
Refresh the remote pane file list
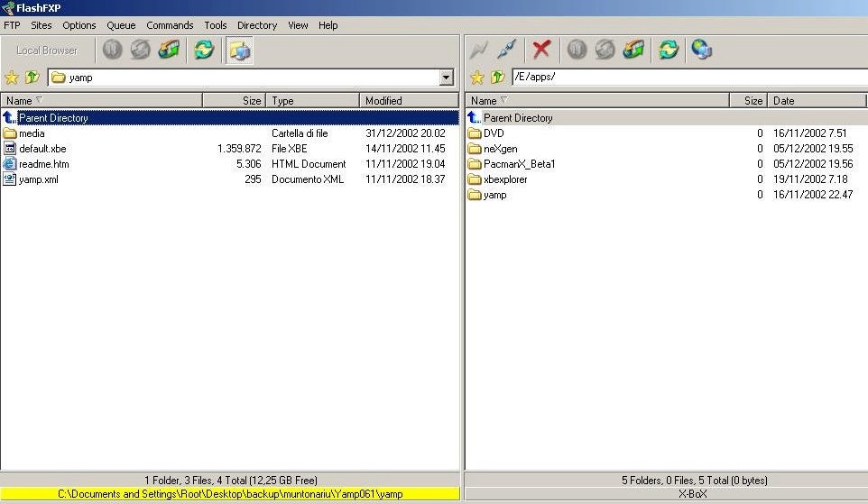(x=668, y=50)
